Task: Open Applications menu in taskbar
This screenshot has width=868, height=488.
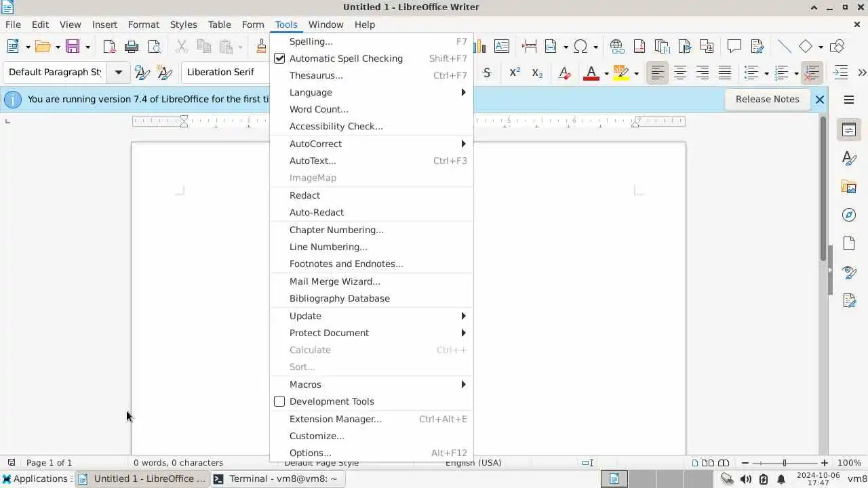Action: 35,479
